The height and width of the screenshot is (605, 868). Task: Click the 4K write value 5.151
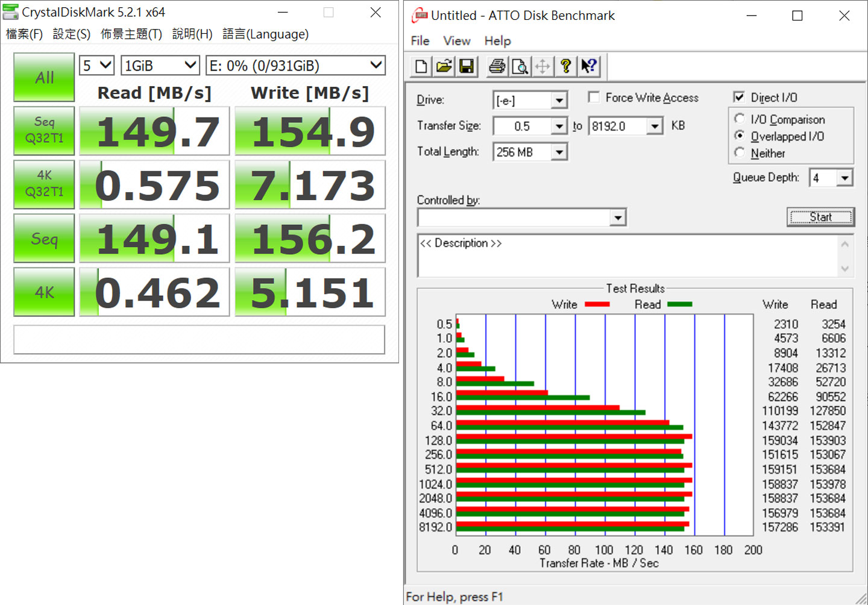pyautogui.click(x=310, y=292)
